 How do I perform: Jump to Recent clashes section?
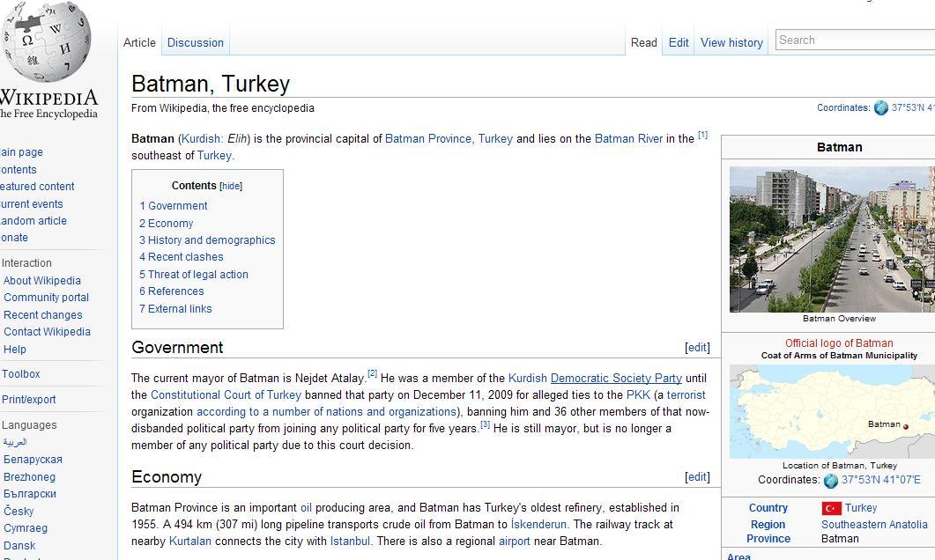click(182, 257)
